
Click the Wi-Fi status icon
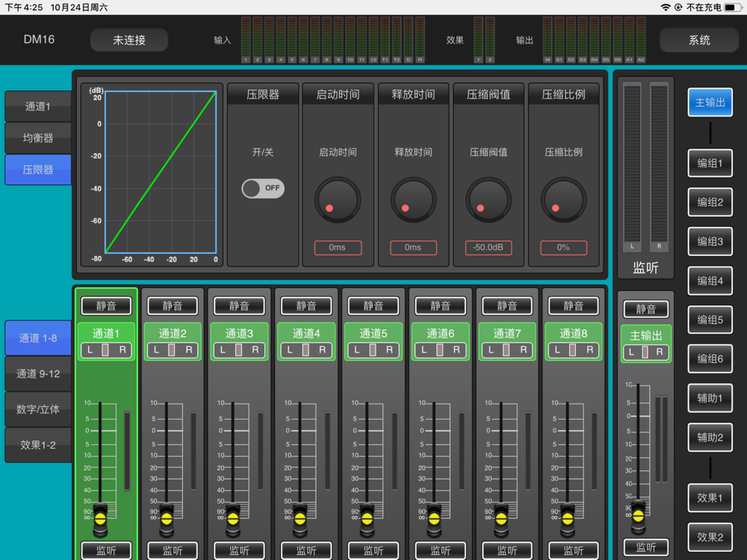(666, 7)
